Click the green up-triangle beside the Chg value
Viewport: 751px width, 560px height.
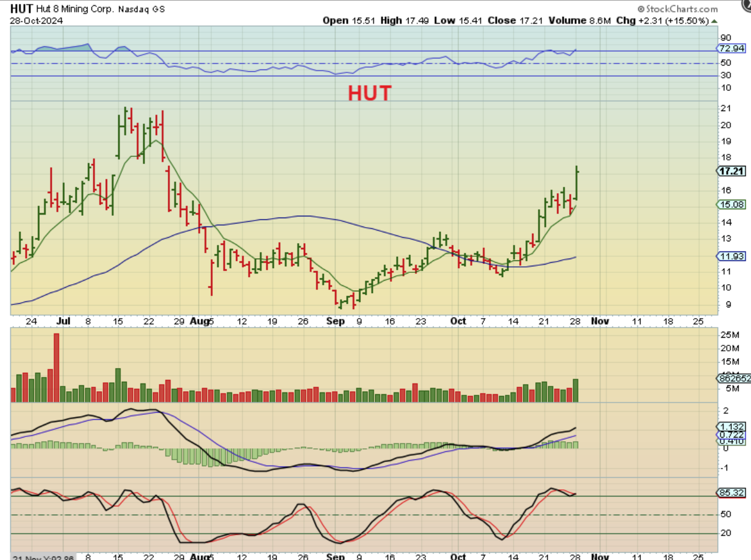click(x=714, y=21)
